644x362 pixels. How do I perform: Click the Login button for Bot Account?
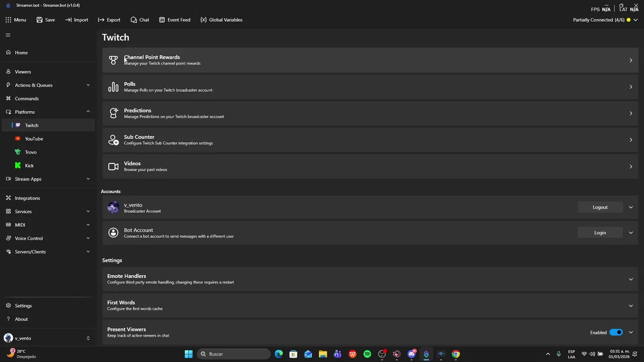tap(600, 233)
